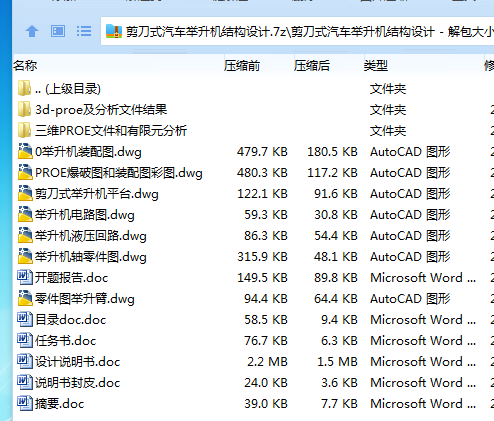Go up one directory with the up arrow
494x421 pixels.
pyautogui.click(x=32, y=31)
